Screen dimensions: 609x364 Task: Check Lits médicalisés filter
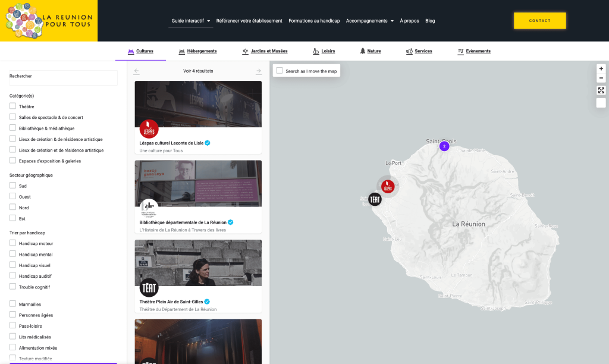[13, 337]
